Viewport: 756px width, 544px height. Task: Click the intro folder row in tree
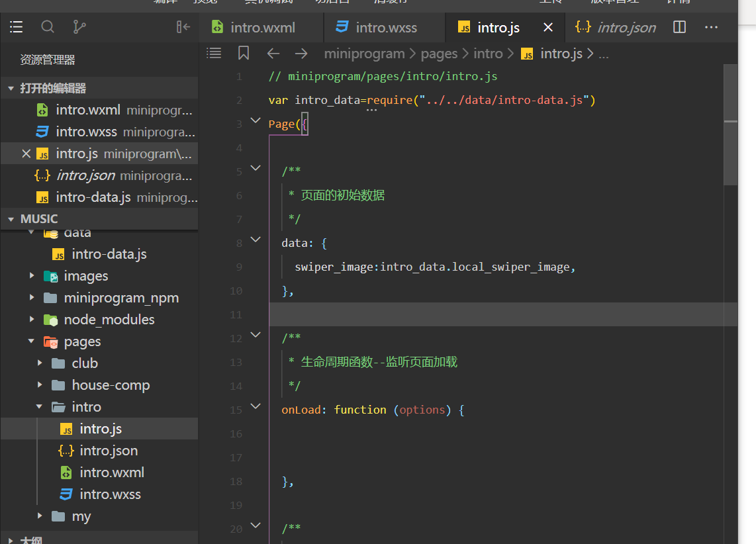click(99, 406)
